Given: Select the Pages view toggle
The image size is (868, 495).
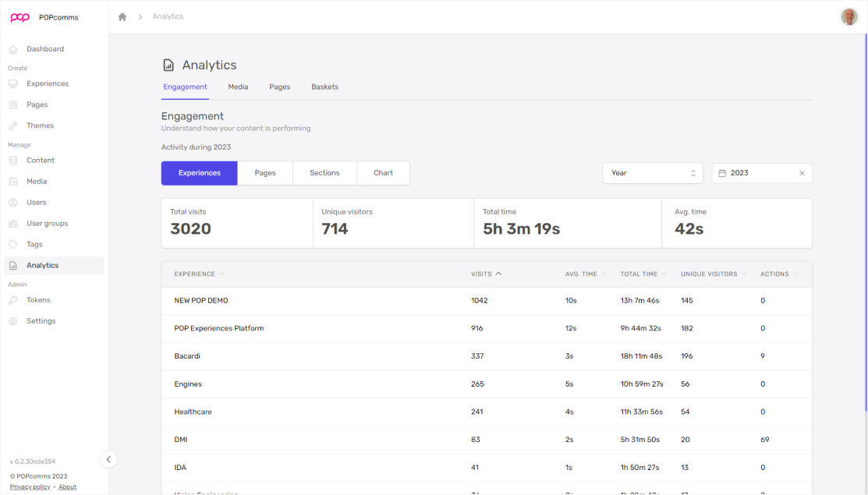Looking at the screenshot, I should click(265, 173).
